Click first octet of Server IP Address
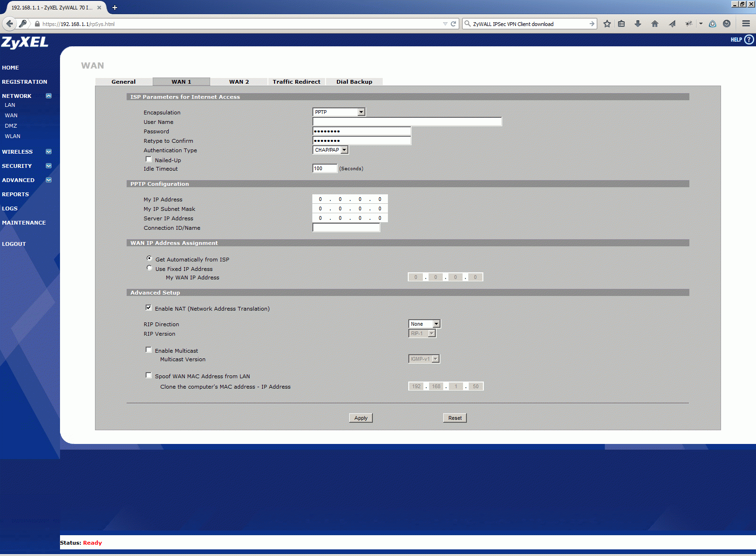The image size is (756, 556). pos(320,218)
